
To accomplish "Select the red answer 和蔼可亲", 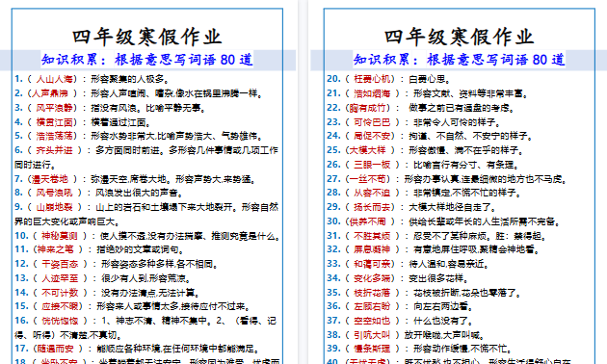I will coord(372,264).
